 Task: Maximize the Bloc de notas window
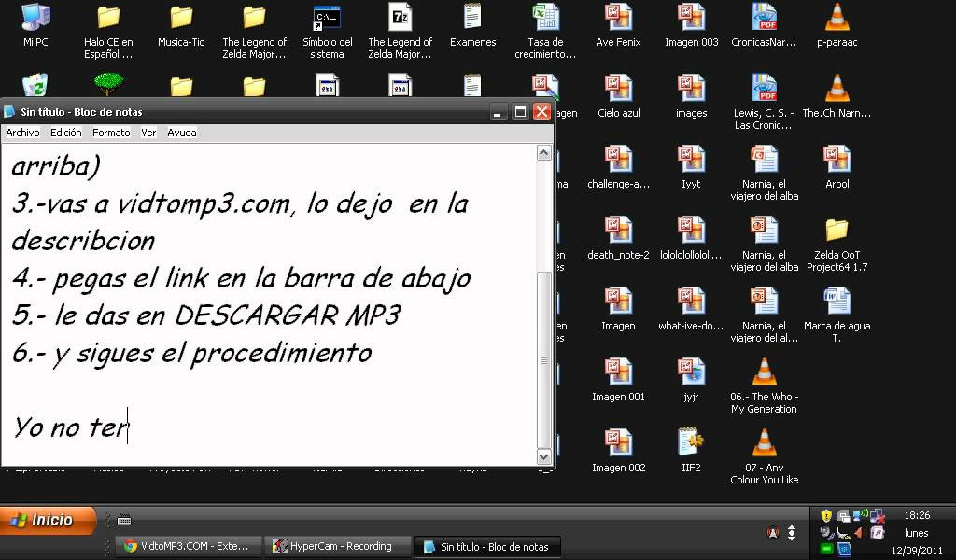tap(520, 112)
